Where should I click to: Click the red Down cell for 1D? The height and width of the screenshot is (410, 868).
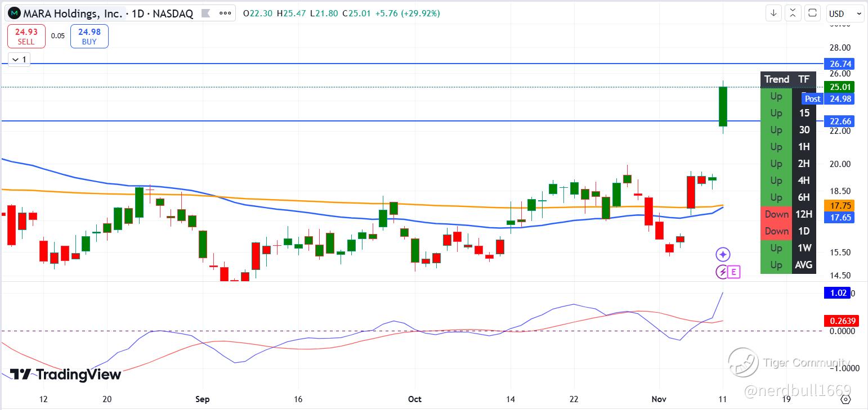[776, 231]
